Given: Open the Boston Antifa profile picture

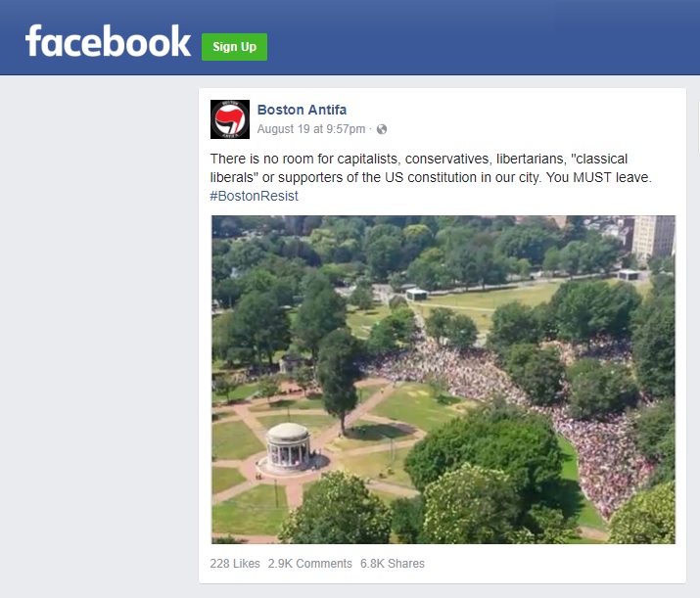Looking at the screenshot, I should pyautogui.click(x=230, y=119).
